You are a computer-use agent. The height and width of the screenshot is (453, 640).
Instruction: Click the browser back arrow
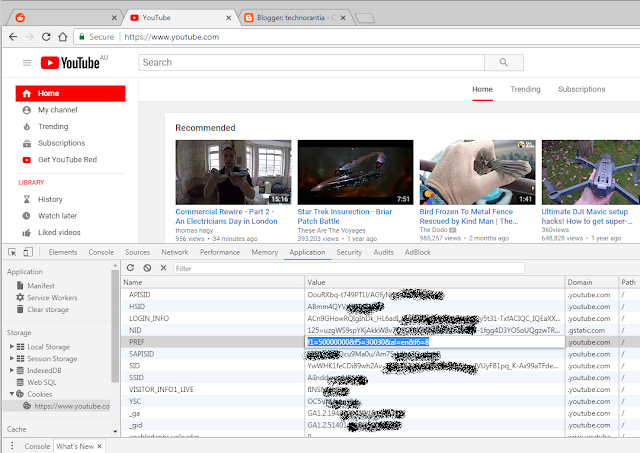(x=13, y=37)
